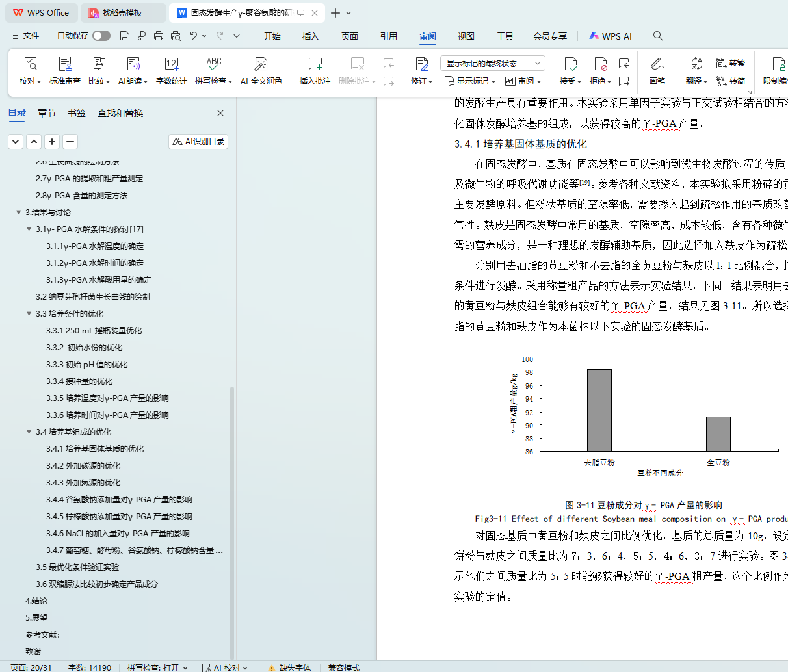Open the 标准审查 standard review tool
The height and width of the screenshot is (672, 788).
coord(65,64)
